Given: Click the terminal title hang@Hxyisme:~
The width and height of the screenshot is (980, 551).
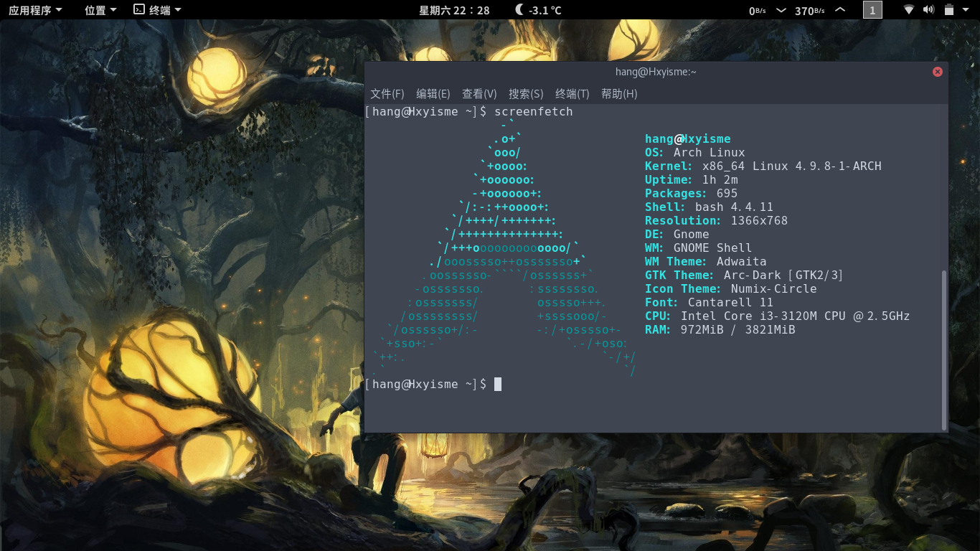Looking at the screenshot, I should 656,72.
